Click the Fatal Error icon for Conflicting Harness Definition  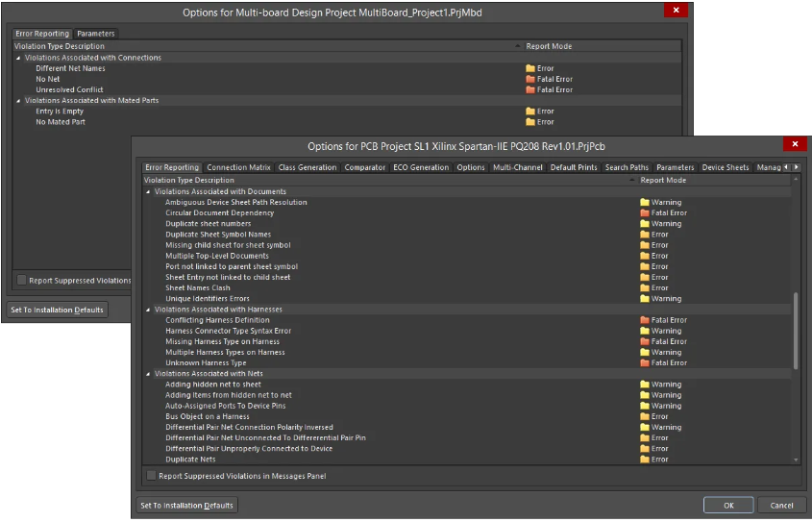[x=645, y=320]
